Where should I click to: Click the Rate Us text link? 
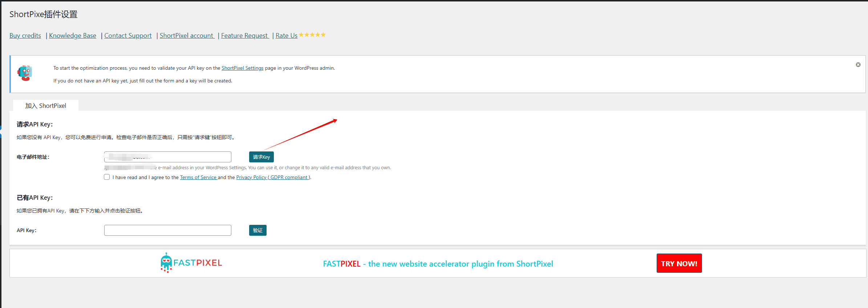(x=286, y=36)
